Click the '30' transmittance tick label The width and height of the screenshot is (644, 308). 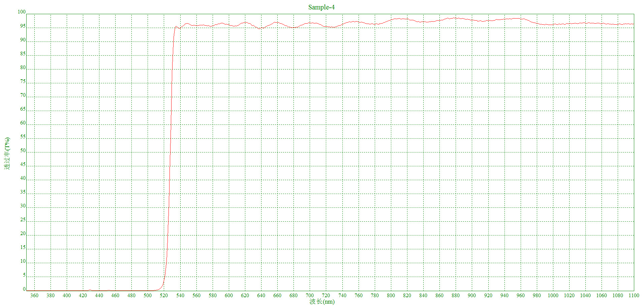coord(23,206)
